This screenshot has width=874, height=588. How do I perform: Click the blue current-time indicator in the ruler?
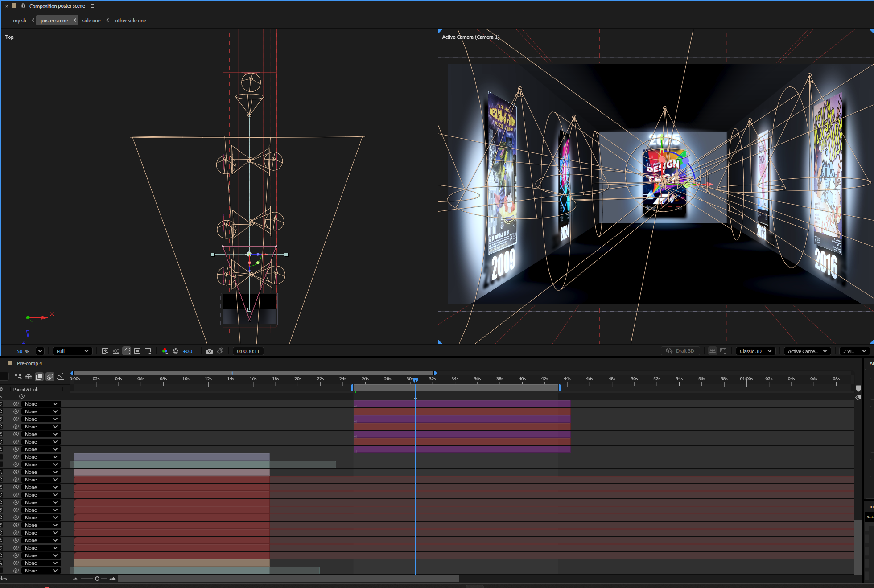(415, 380)
